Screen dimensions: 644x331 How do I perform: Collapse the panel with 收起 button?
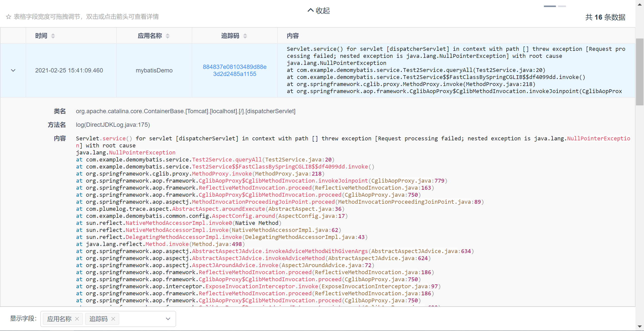[318, 11]
